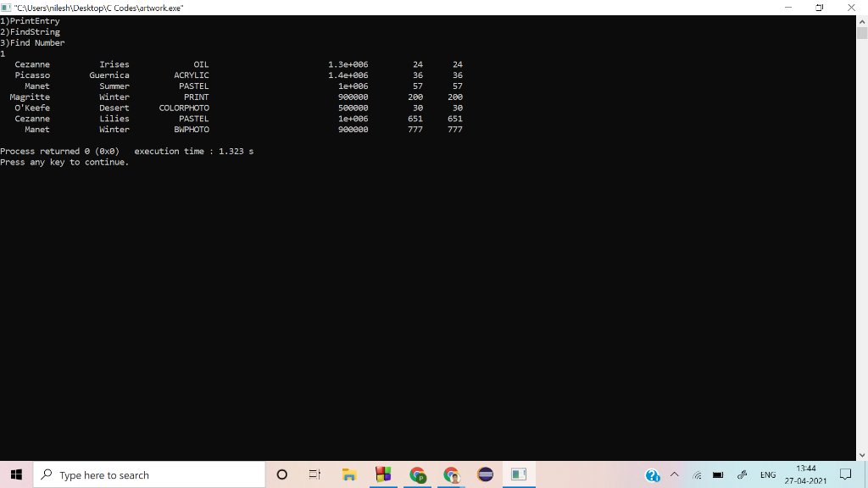Screen dimensions: 868x488
Task: Check the battery status tray icon
Action: click(718, 475)
